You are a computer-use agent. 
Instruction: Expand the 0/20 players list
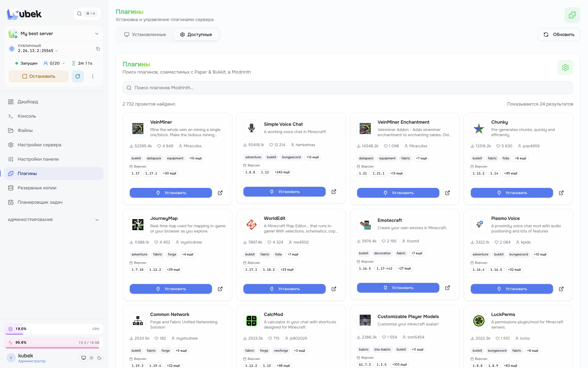pyautogui.click(x=54, y=63)
